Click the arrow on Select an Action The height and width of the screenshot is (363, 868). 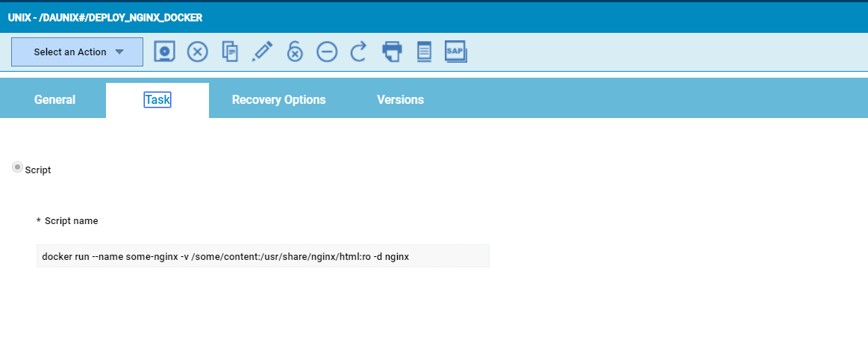(x=119, y=52)
